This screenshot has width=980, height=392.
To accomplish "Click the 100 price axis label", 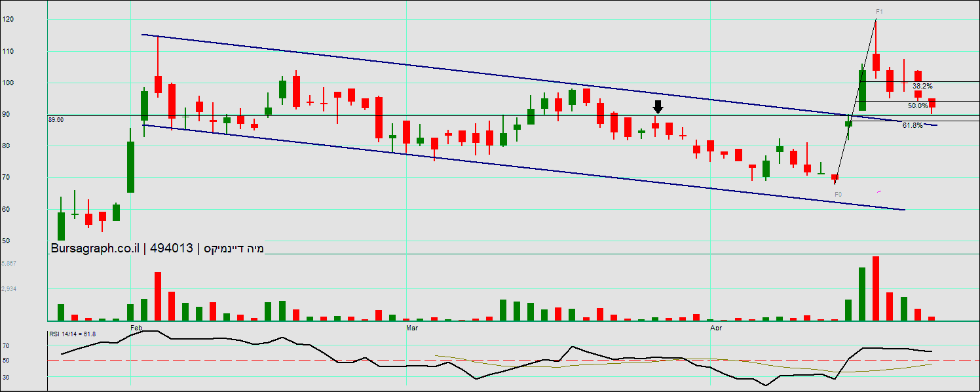I will [x=7, y=83].
